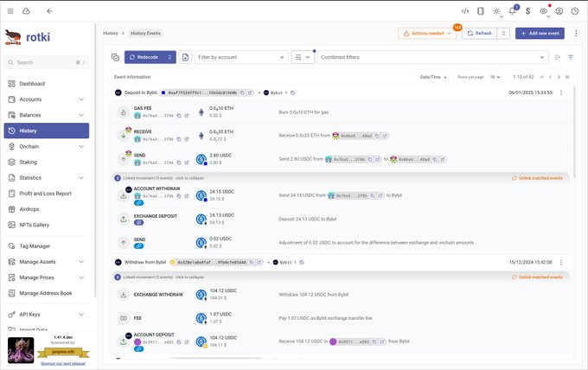588x370 pixels.
Task: Click link badge under ACCOUNT WITHDRAW
Action: click(138, 203)
